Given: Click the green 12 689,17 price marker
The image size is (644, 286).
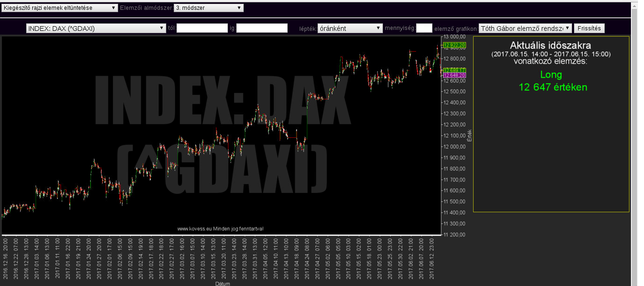Looking at the screenshot, I should 454,70.
